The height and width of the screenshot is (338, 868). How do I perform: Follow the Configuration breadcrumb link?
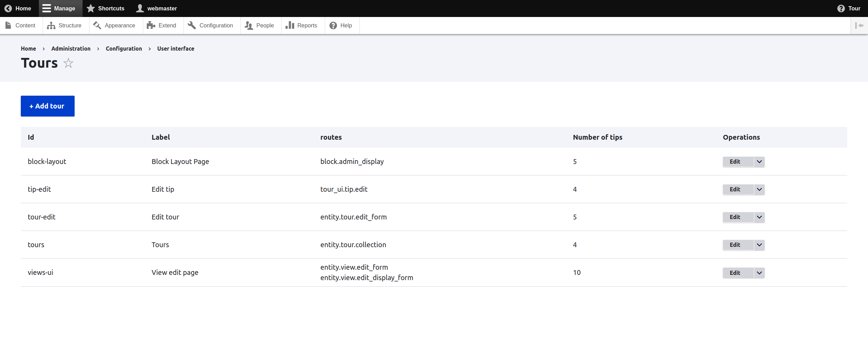point(124,49)
